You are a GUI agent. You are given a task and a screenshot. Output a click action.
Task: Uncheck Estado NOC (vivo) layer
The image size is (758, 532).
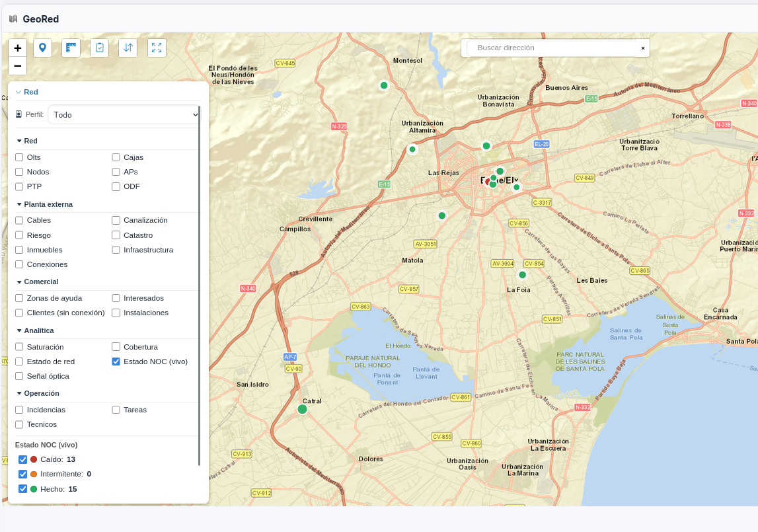click(116, 361)
